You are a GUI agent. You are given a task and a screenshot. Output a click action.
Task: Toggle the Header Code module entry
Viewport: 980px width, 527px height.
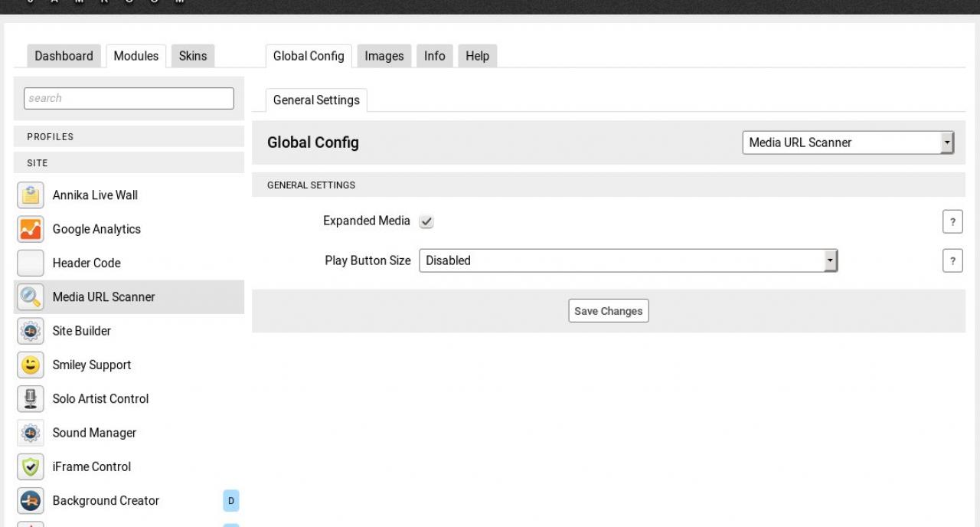click(x=85, y=263)
